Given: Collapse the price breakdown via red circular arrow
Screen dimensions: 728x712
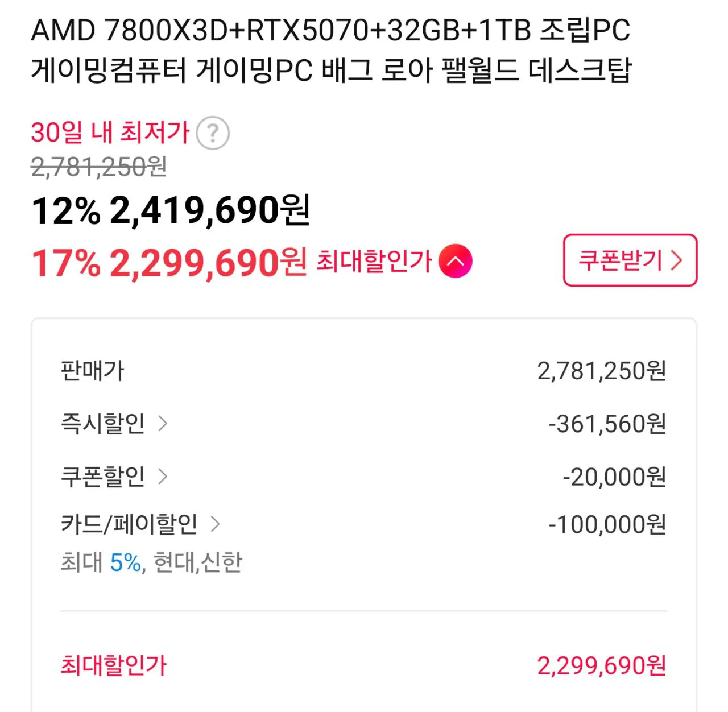Looking at the screenshot, I should pyautogui.click(x=456, y=260).
